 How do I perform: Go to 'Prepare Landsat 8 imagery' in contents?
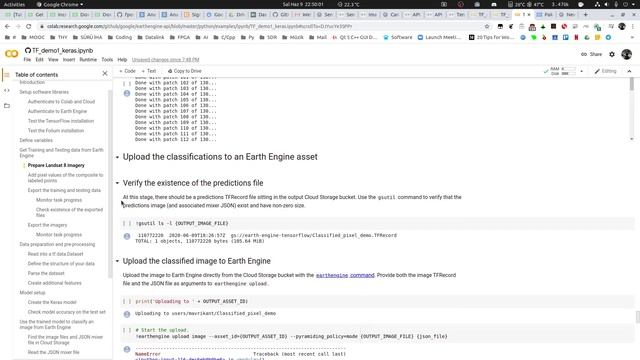coord(56,165)
